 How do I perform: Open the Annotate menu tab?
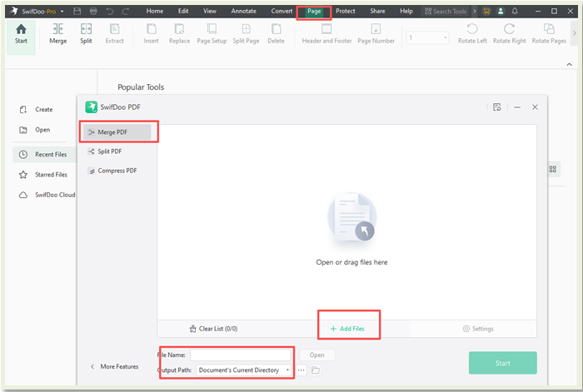click(243, 11)
